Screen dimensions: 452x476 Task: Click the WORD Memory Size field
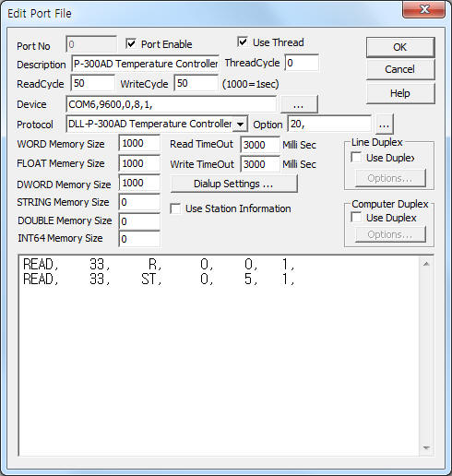coord(139,143)
